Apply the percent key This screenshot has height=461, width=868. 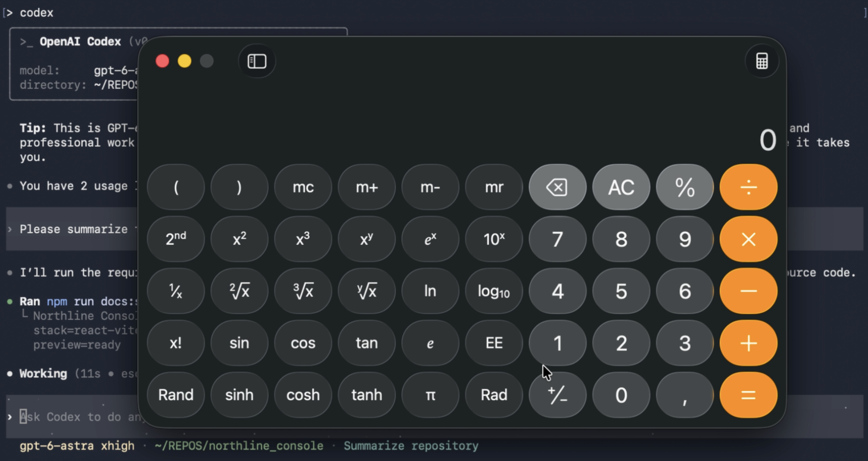pyautogui.click(x=685, y=187)
